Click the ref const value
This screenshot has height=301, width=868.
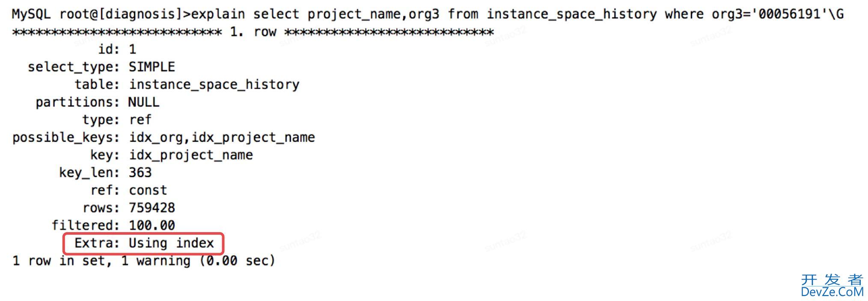pos(148,190)
